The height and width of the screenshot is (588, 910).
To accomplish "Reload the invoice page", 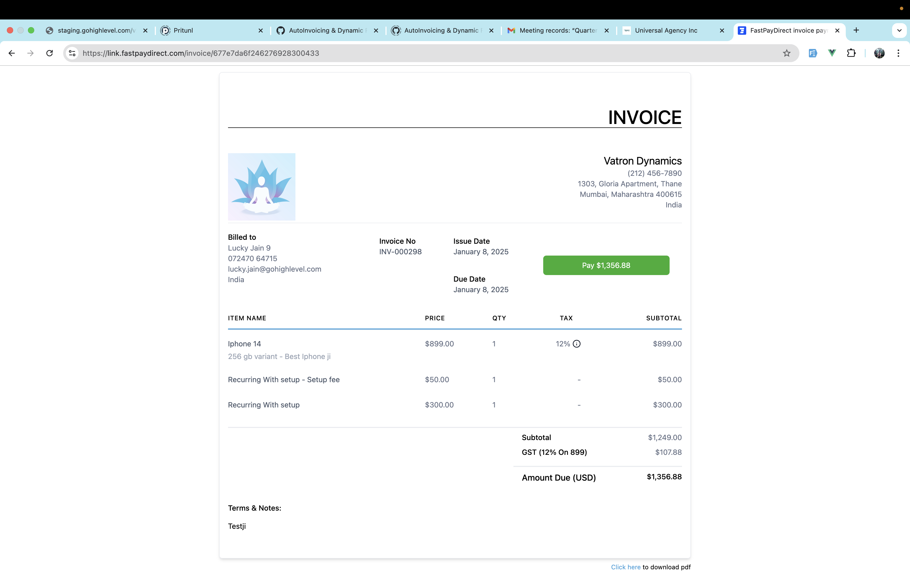I will (49, 53).
